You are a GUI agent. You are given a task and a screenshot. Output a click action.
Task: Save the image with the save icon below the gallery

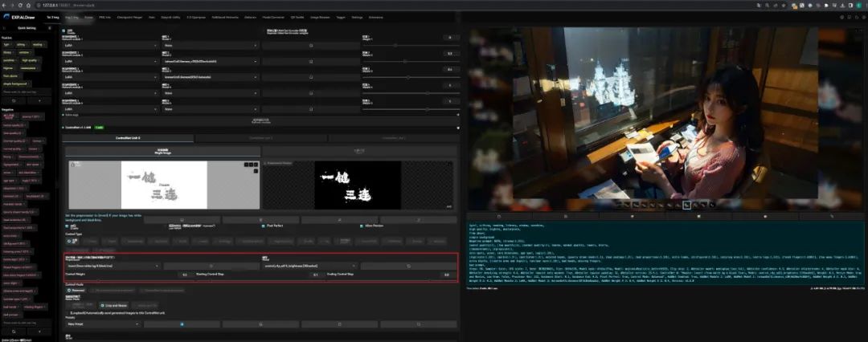565,217
